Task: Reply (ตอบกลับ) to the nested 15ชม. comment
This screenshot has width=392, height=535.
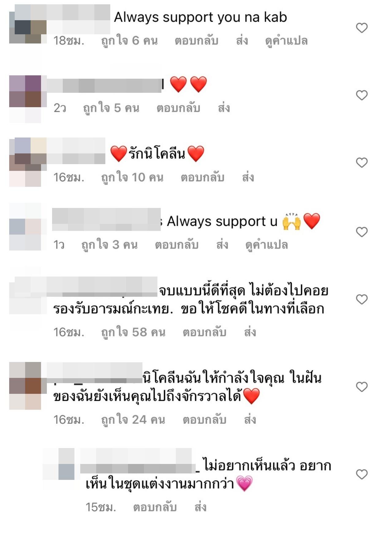Action: [155, 507]
